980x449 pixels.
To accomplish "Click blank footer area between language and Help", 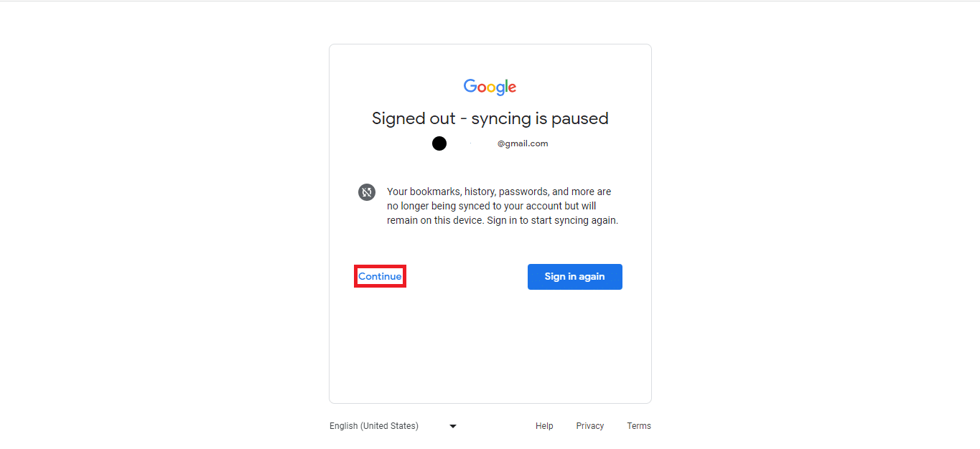I will [x=495, y=426].
